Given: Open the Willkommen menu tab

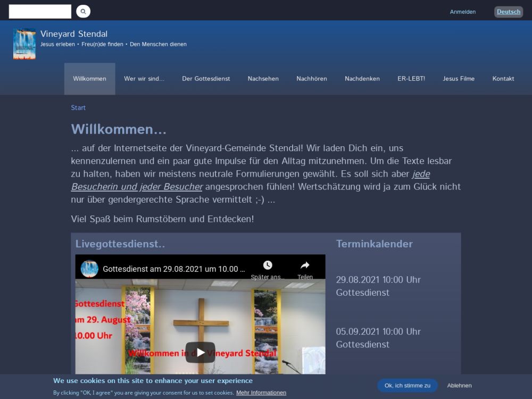Looking at the screenshot, I should coord(89,79).
